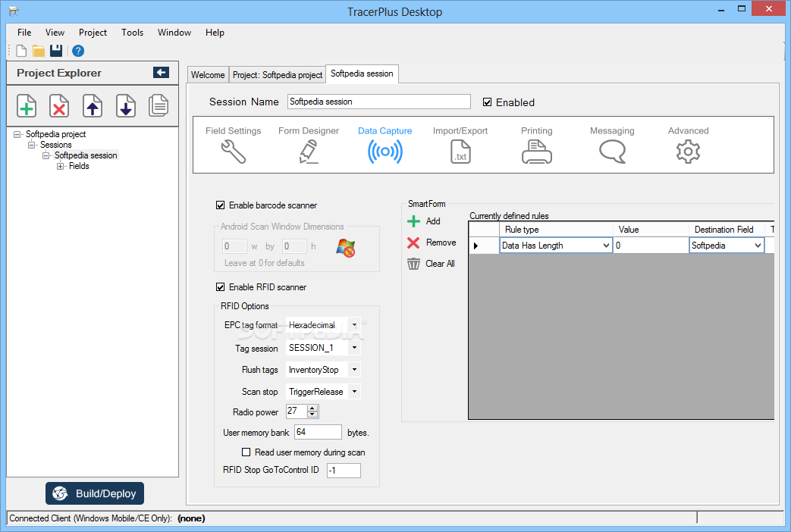Image resolution: width=791 pixels, height=532 pixels.
Task: Click the SmartForm Clear All label
Action: (x=440, y=264)
